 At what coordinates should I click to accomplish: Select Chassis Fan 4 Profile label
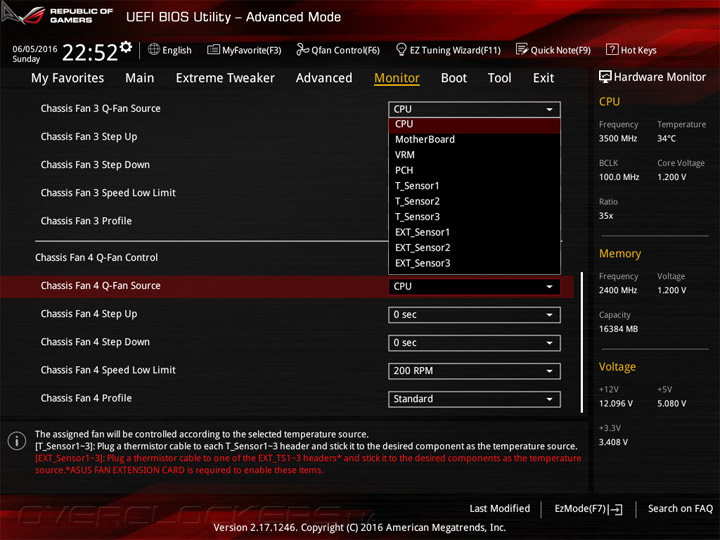pos(86,398)
